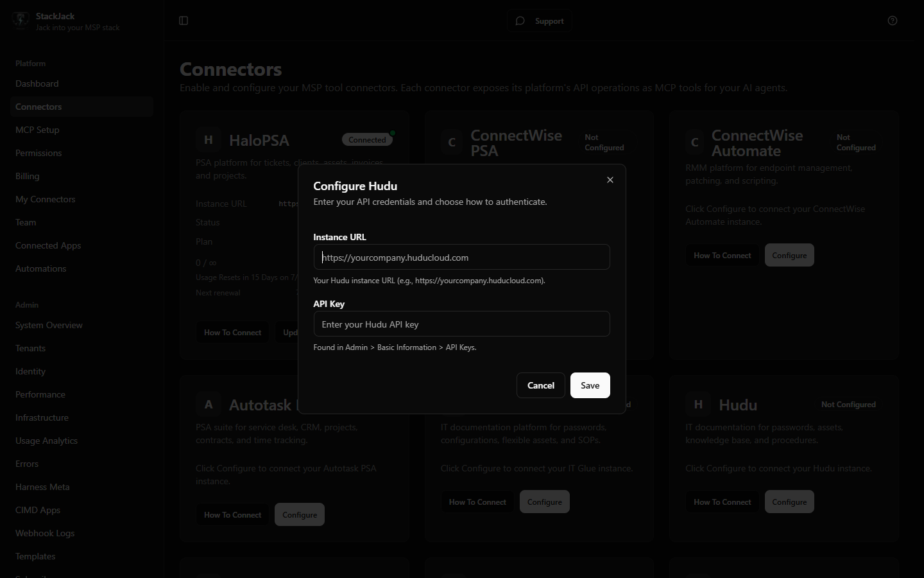Open the help question mark icon
This screenshot has height=578, width=924.
tap(893, 21)
